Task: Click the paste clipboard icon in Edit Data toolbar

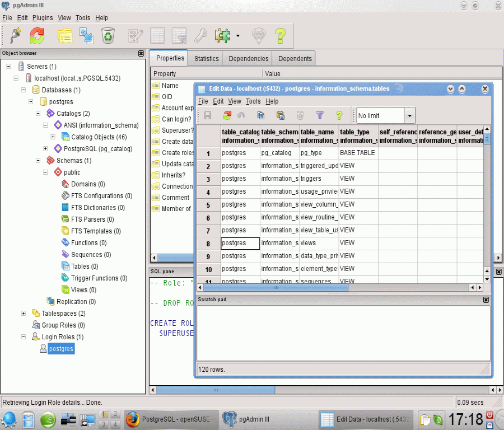Action: (x=281, y=115)
